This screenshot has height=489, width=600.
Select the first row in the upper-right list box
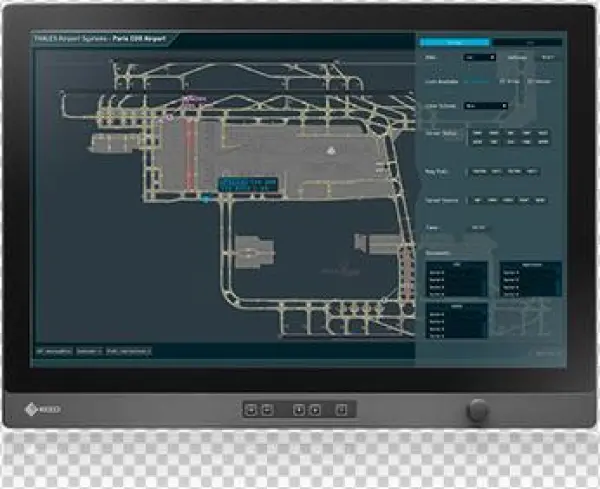[531, 272]
